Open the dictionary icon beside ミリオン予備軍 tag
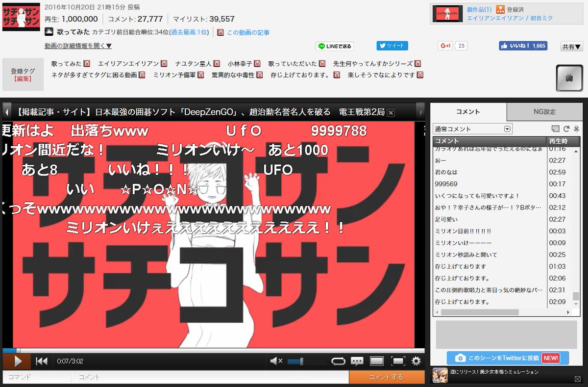The height and width of the screenshot is (387, 588). [x=201, y=76]
